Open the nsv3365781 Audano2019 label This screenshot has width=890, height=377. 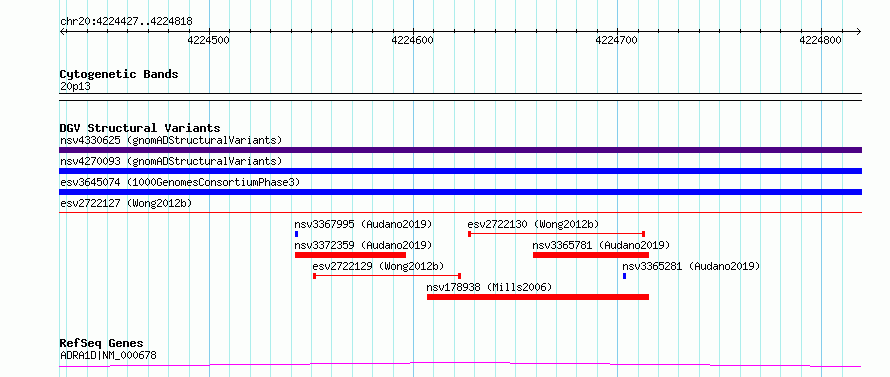pos(601,245)
